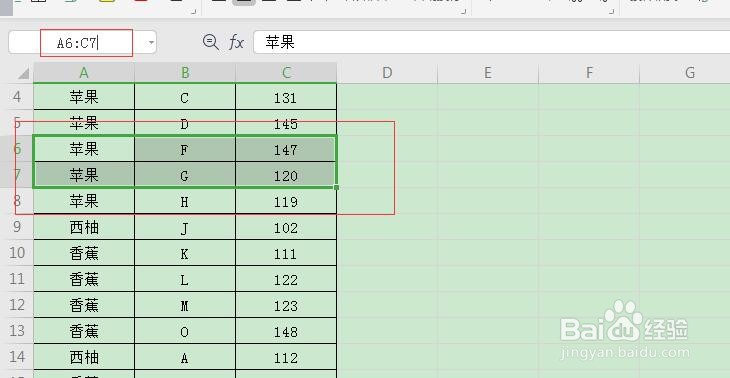Click the 苹果 cell in row 7
Image resolution: width=730 pixels, height=378 pixels.
click(84, 175)
